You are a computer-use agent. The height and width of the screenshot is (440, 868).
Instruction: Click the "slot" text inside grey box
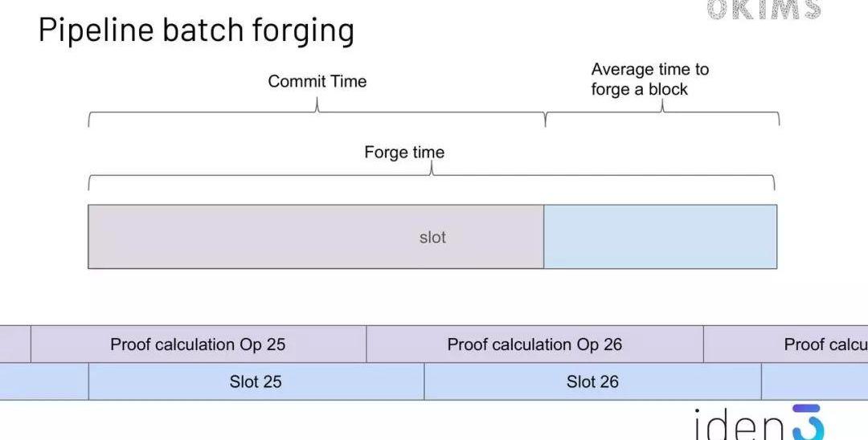tap(432, 238)
